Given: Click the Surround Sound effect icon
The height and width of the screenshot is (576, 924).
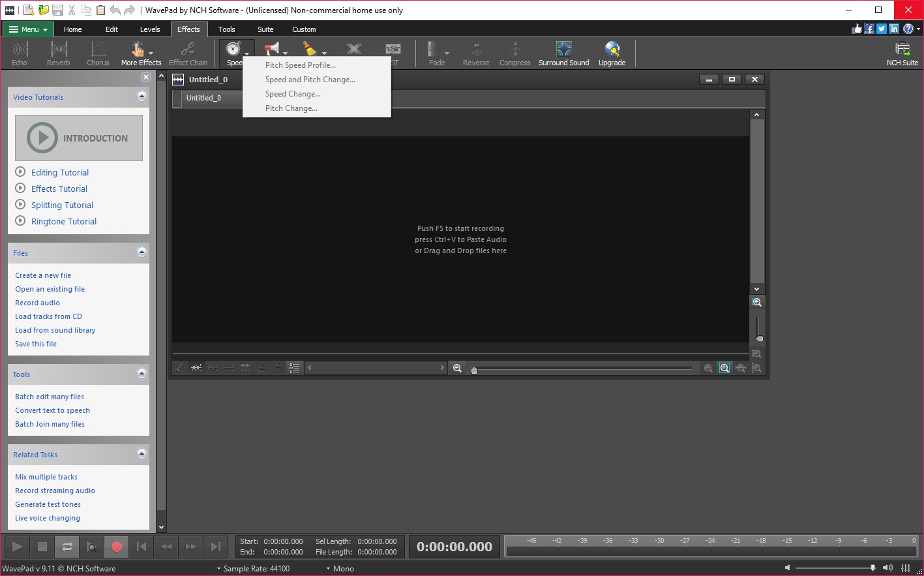Looking at the screenshot, I should [x=563, y=53].
